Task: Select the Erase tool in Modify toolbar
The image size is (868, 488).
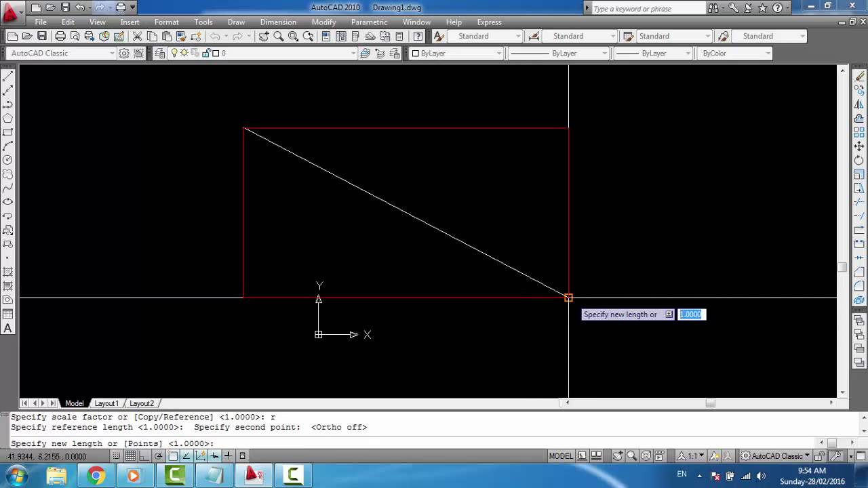Action: coord(859,77)
